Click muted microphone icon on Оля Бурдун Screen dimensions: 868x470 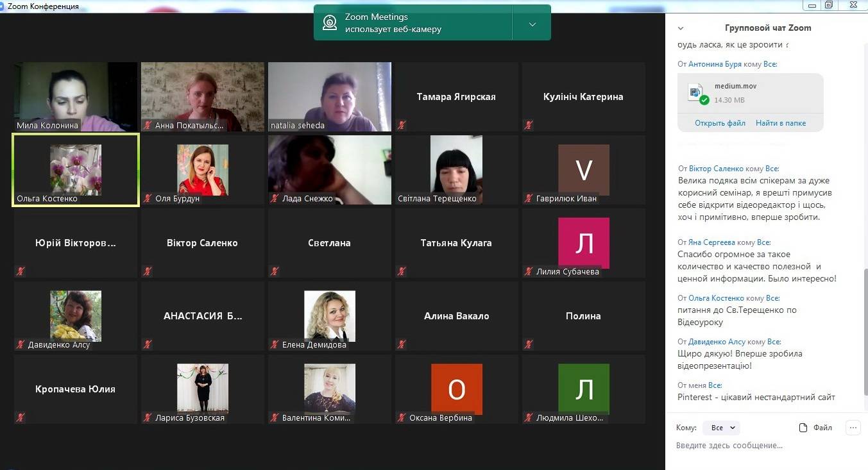click(x=148, y=199)
